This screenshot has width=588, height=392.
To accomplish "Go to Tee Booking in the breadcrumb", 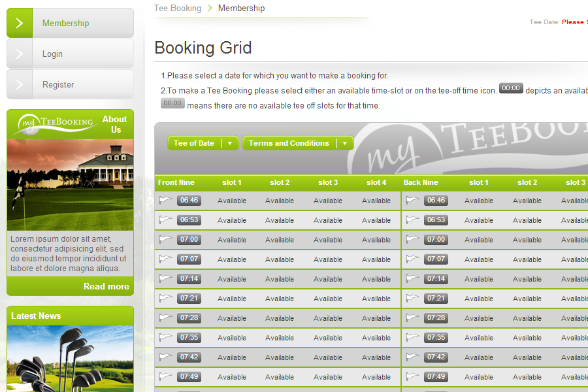I will point(178,8).
